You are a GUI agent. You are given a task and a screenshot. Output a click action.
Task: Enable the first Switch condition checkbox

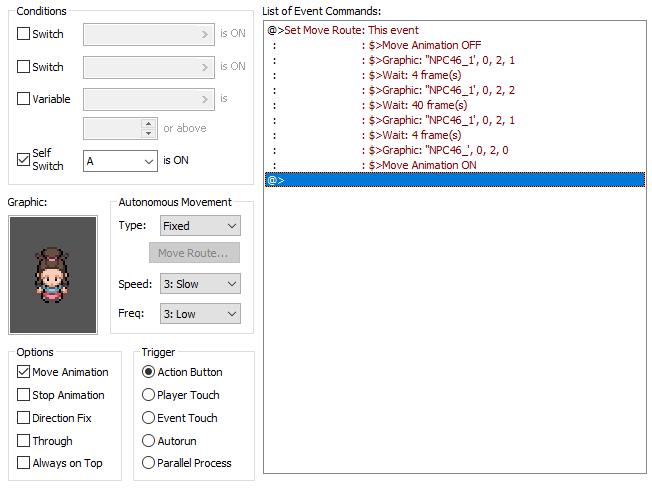click(x=24, y=34)
